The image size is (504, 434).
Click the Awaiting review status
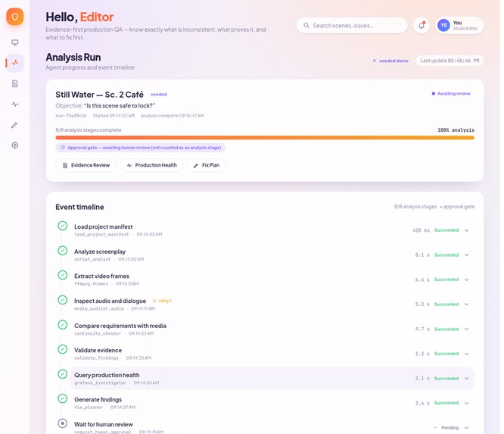point(451,94)
